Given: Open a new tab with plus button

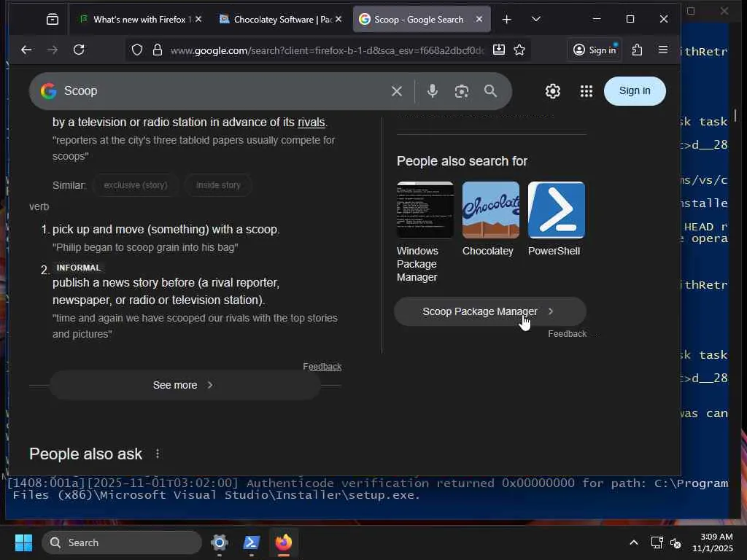Looking at the screenshot, I should (506, 19).
